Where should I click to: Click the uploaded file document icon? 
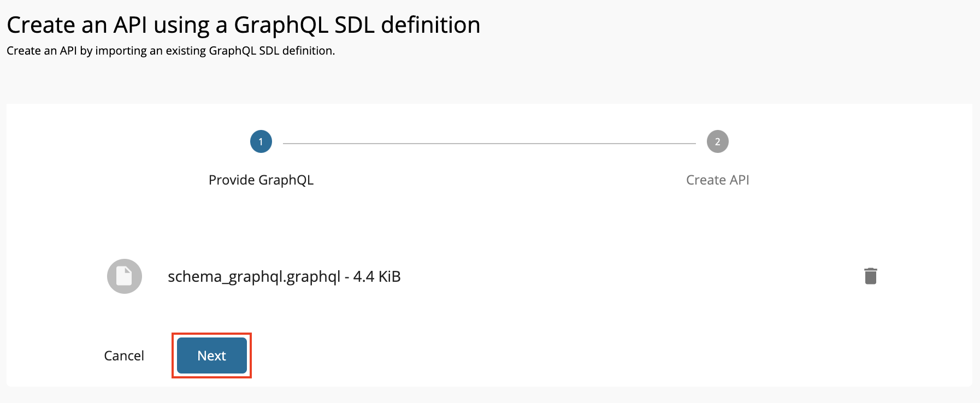pos(124,276)
